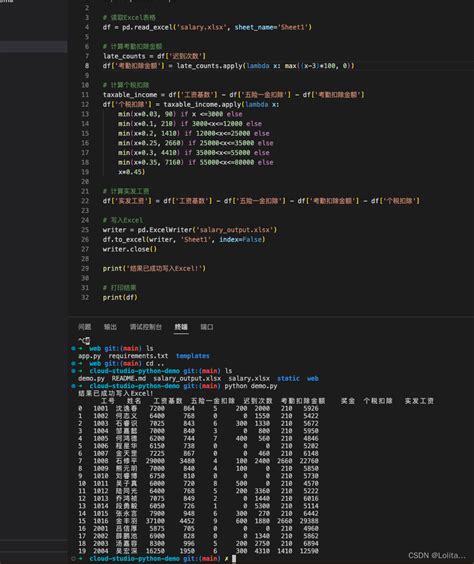Switch to the 问题 (Problems) panel tab
Screen dimensions: 474x564
click(85, 327)
